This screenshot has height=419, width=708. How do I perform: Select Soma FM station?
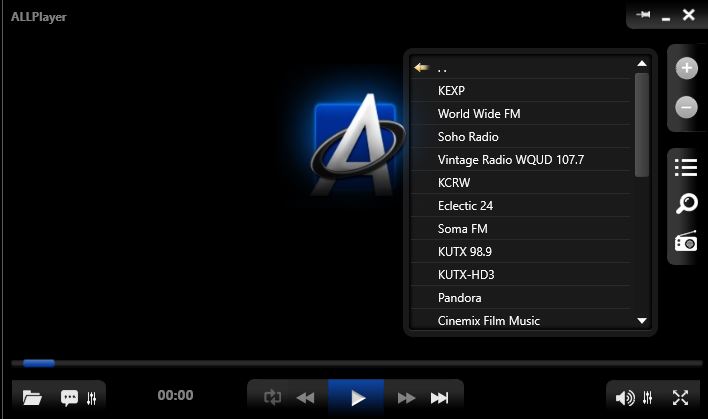[521, 228]
